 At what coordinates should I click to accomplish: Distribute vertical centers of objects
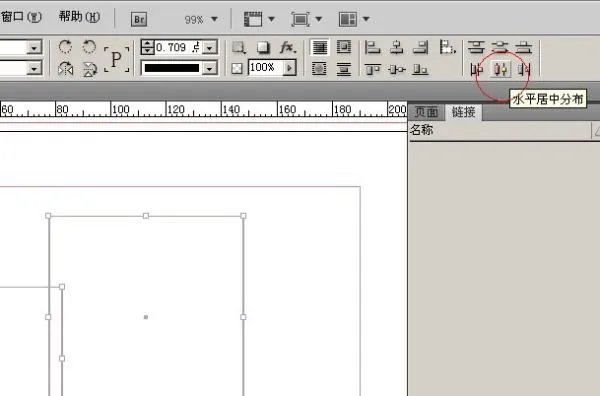coord(500,47)
